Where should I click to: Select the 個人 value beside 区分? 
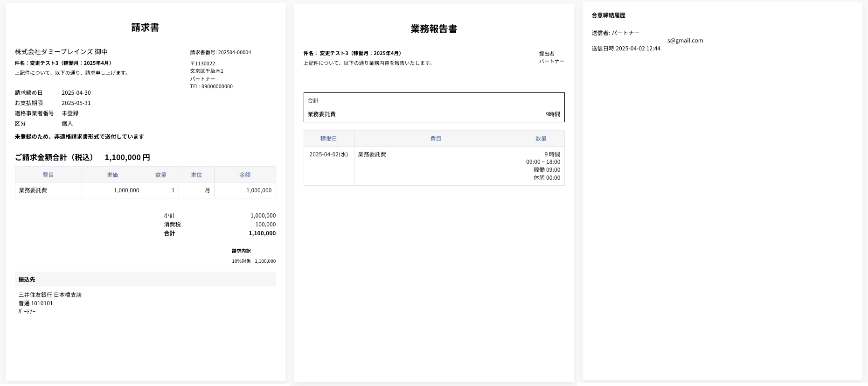[x=67, y=124]
